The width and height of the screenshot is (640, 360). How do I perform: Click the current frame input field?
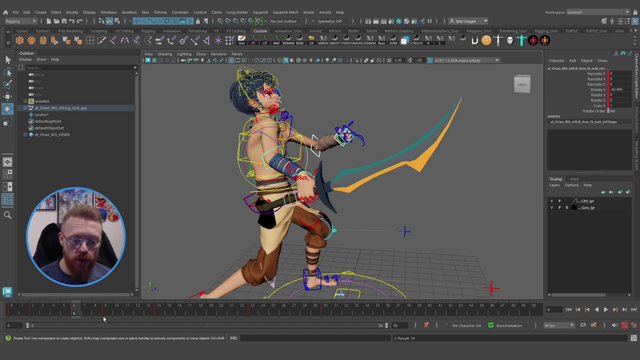point(554,310)
